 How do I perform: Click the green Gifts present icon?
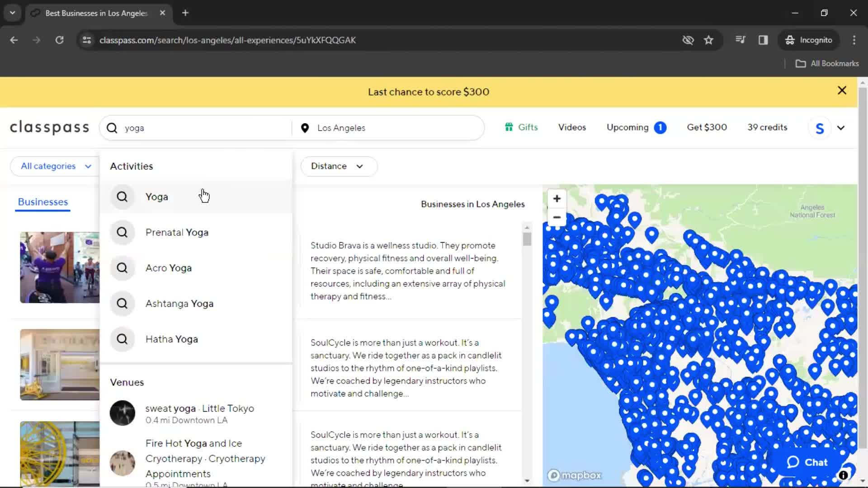(x=509, y=127)
